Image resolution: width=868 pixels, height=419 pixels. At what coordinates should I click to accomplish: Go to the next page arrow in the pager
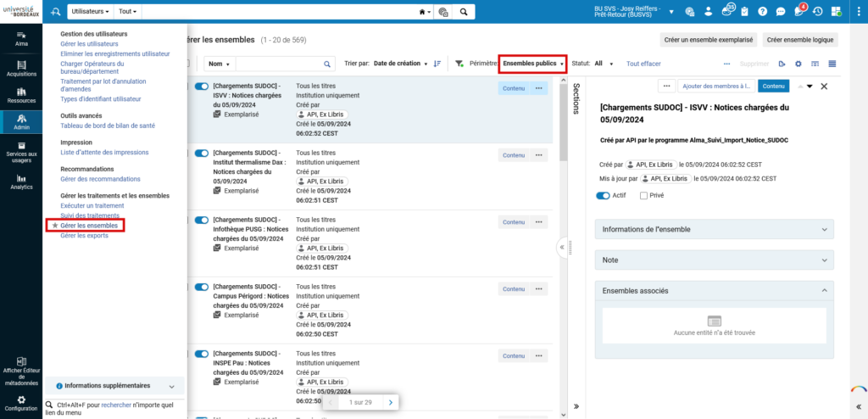click(x=391, y=402)
